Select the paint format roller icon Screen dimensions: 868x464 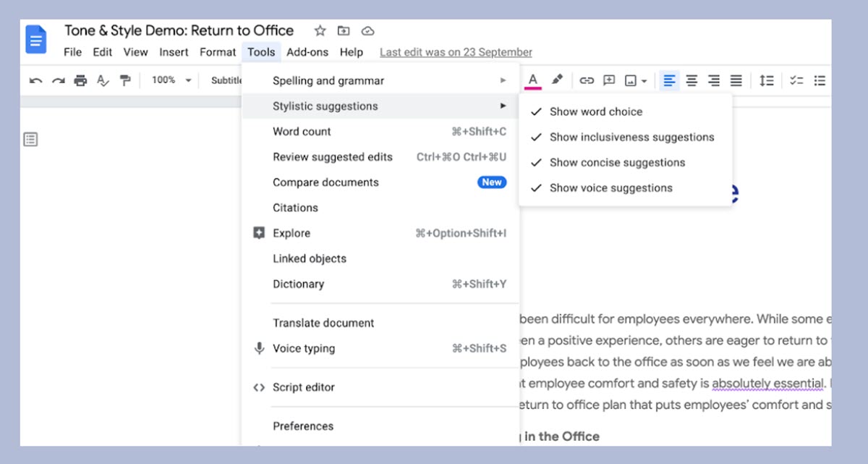125,80
